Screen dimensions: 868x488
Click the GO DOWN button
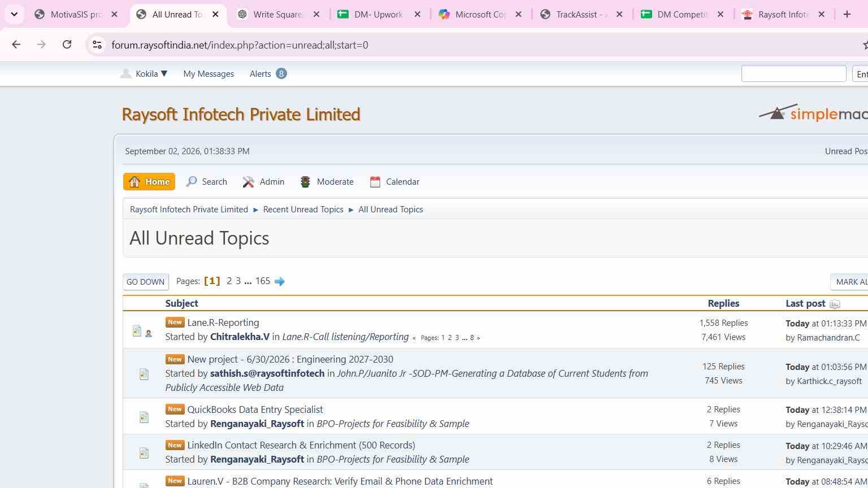[x=146, y=282]
